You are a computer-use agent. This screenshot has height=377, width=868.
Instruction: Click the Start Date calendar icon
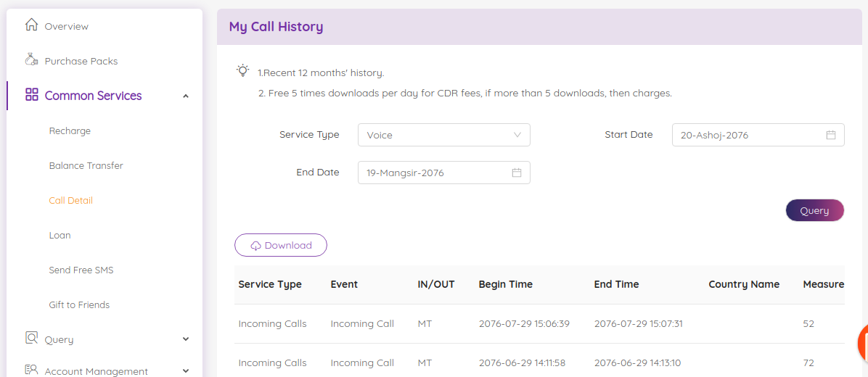(x=830, y=135)
